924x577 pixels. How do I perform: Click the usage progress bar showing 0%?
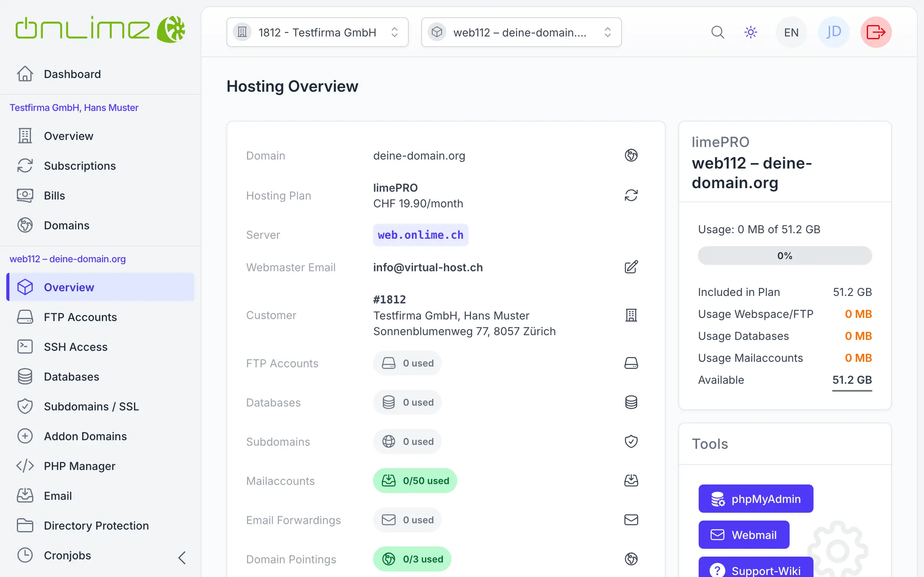[785, 255]
